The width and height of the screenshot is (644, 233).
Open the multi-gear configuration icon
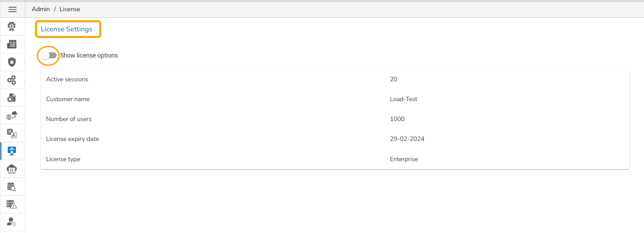click(12, 80)
